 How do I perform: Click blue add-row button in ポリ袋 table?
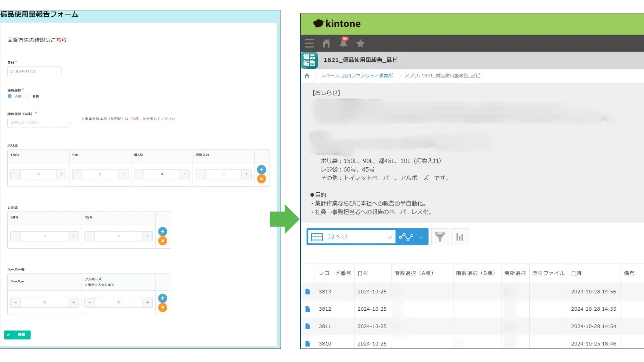261,170
